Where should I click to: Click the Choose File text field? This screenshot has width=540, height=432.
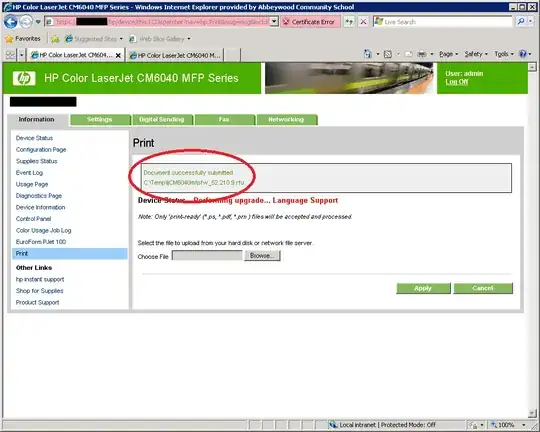pos(207,256)
